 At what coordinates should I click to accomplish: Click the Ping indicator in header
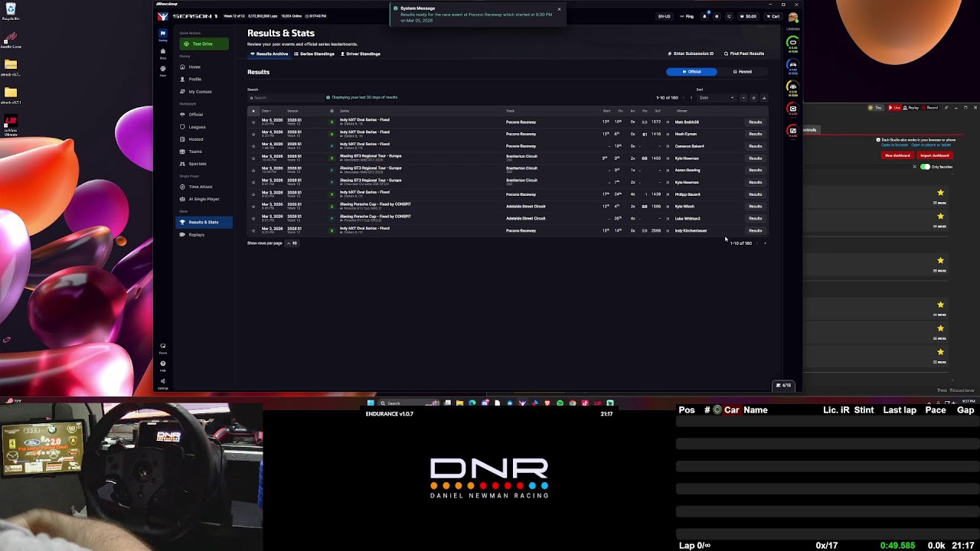coord(687,16)
